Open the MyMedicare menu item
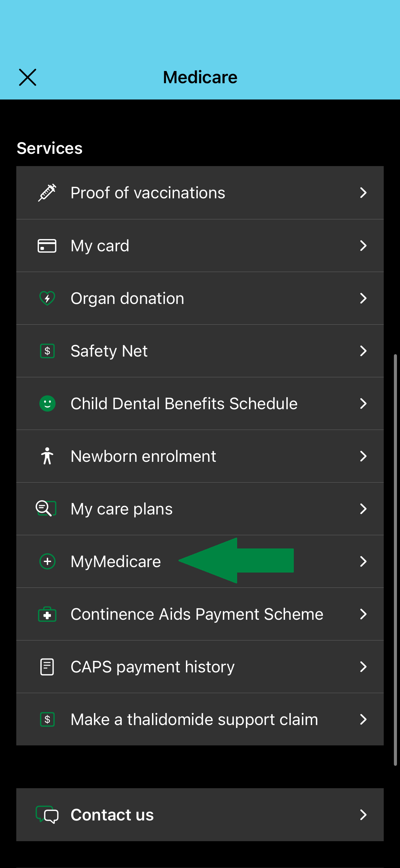The height and width of the screenshot is (868, 400). point(116,562)
